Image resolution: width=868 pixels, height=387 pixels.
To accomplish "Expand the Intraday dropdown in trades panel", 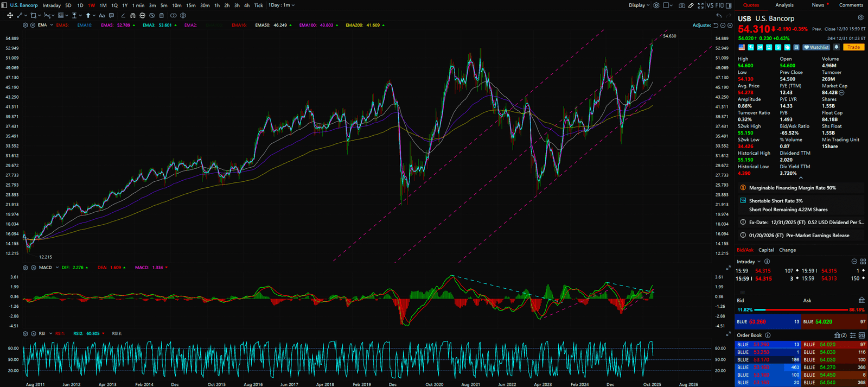I will pos(749,262).
